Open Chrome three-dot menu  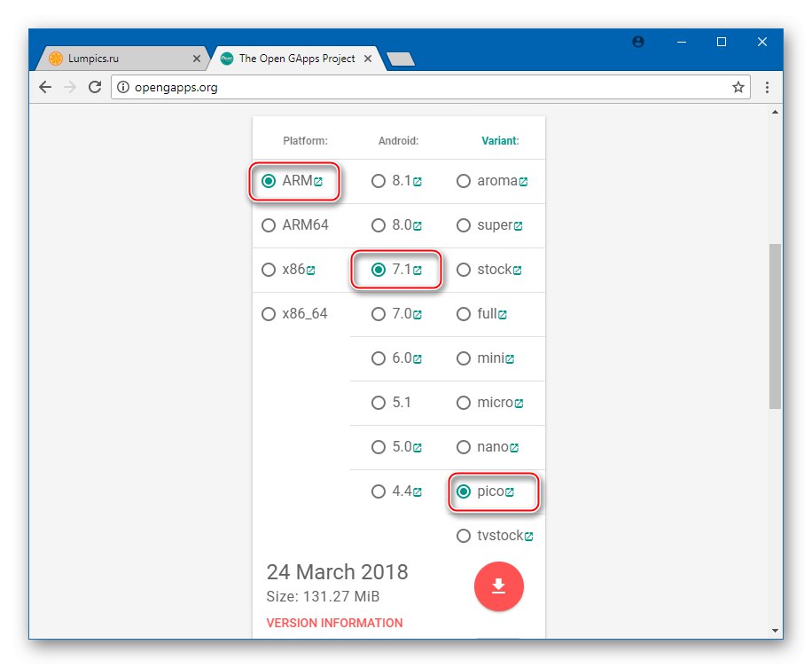point(767,87)
